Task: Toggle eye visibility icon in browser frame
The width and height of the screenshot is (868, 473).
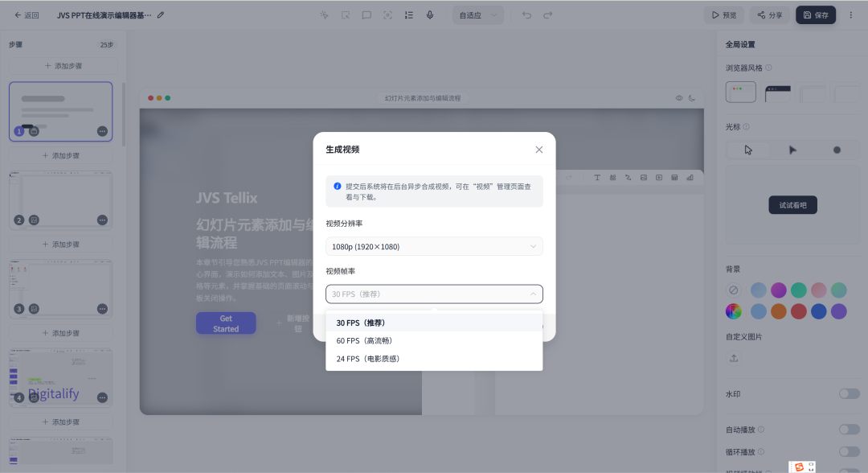Action: (678, 98)
